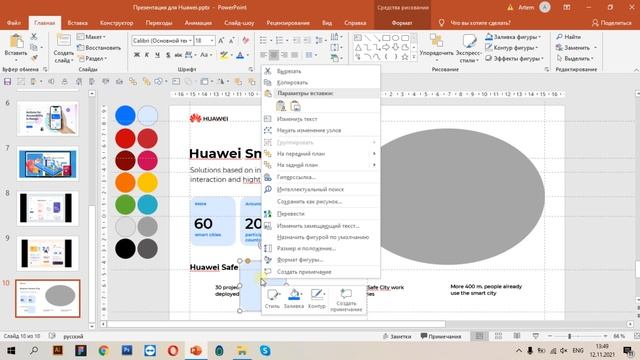Open Skype from the taskbar
640x360 pixels.
pos(265,350)
